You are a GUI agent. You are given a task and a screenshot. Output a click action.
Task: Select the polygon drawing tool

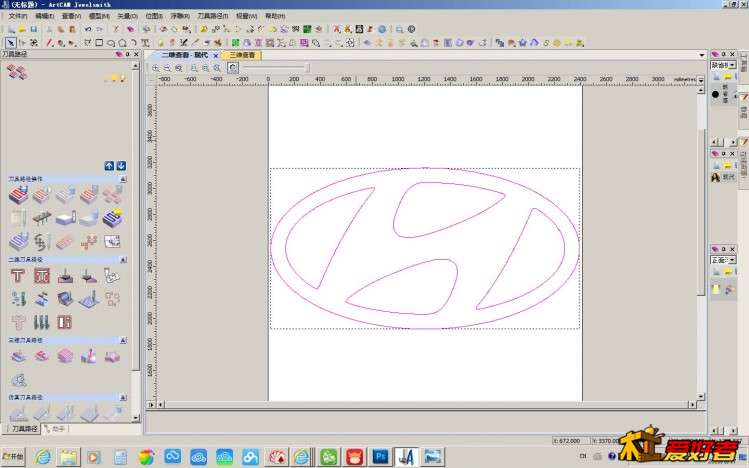coord(122,43)
